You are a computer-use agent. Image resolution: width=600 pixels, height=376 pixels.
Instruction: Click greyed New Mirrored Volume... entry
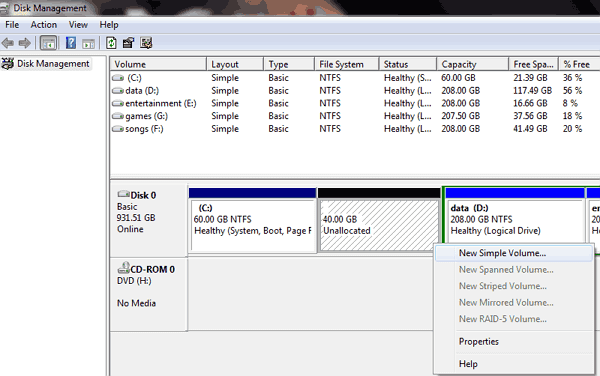(x=514, y=303)
